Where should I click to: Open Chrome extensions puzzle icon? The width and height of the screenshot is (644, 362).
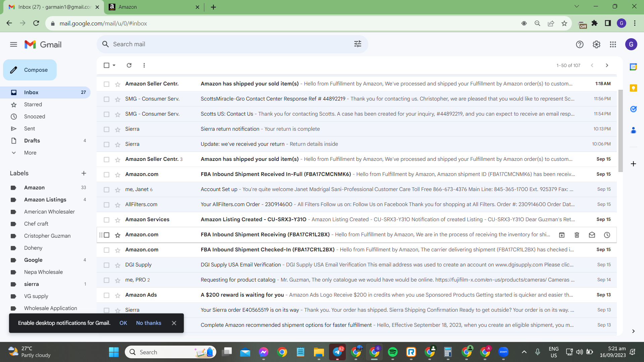pos(595,23)
